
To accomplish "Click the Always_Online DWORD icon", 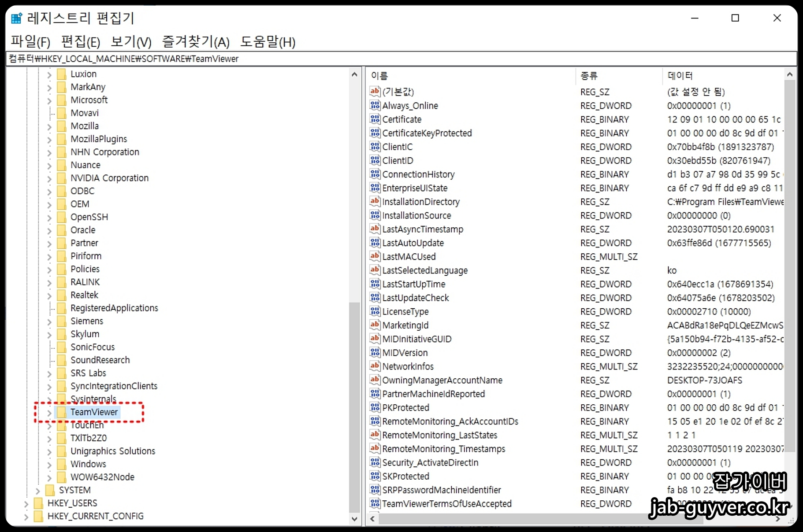I will pyautogui.click(x=375, y=105).
